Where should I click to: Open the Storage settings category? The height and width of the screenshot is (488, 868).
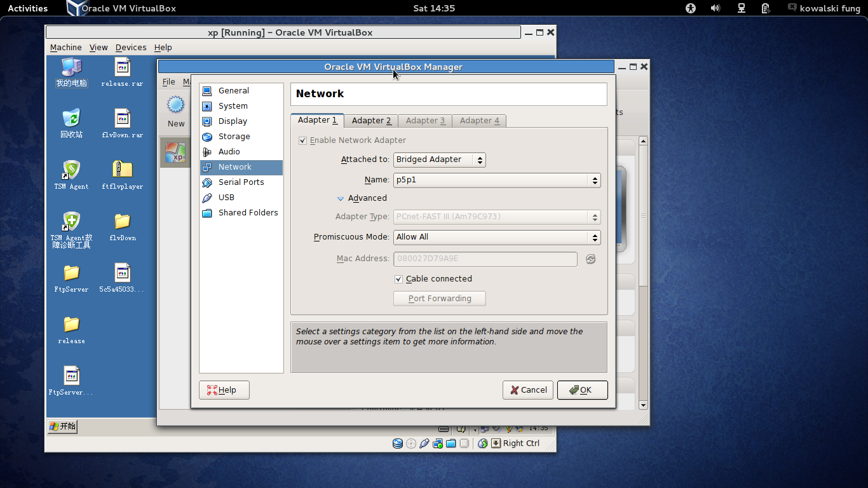[x=241, y=137]
